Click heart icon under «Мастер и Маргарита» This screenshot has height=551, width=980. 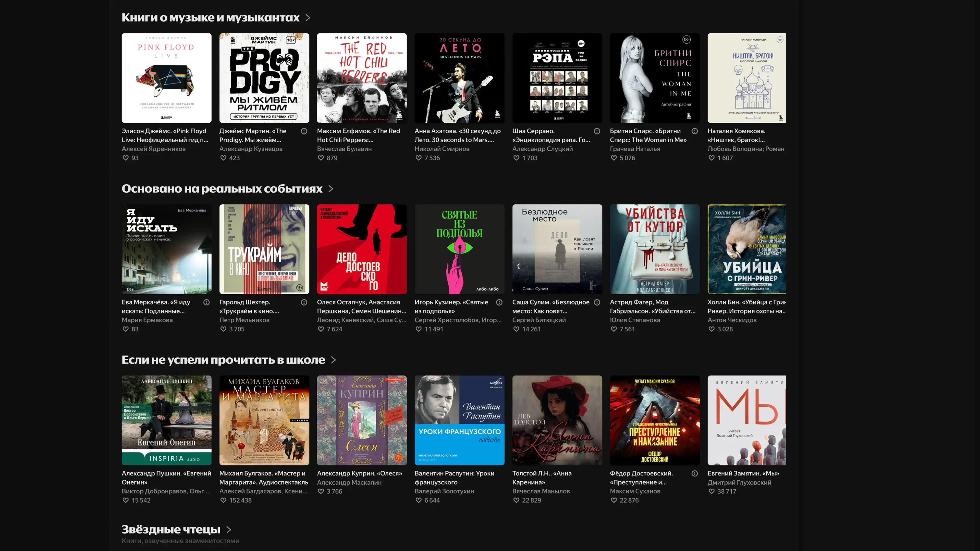(x=223, y=500)
